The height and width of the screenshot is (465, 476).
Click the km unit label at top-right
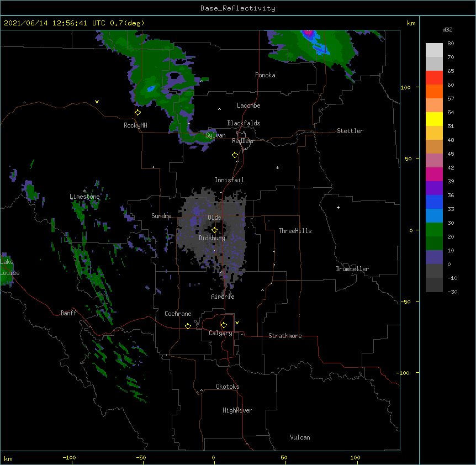click(x=411, y=23)
